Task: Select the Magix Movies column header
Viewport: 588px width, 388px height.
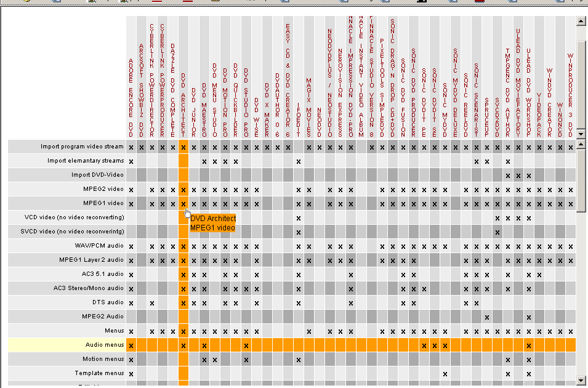Action: [x=309, y=108]
